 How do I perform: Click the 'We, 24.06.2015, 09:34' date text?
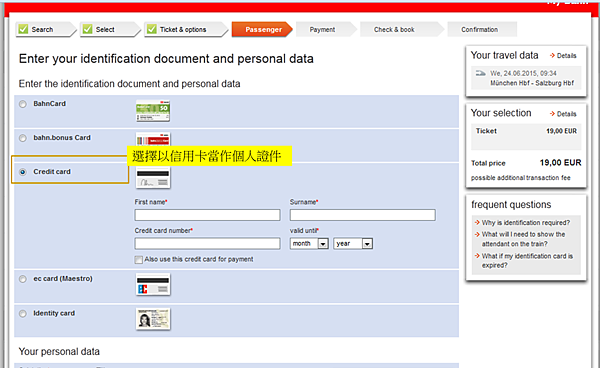(x=523, y=73)
